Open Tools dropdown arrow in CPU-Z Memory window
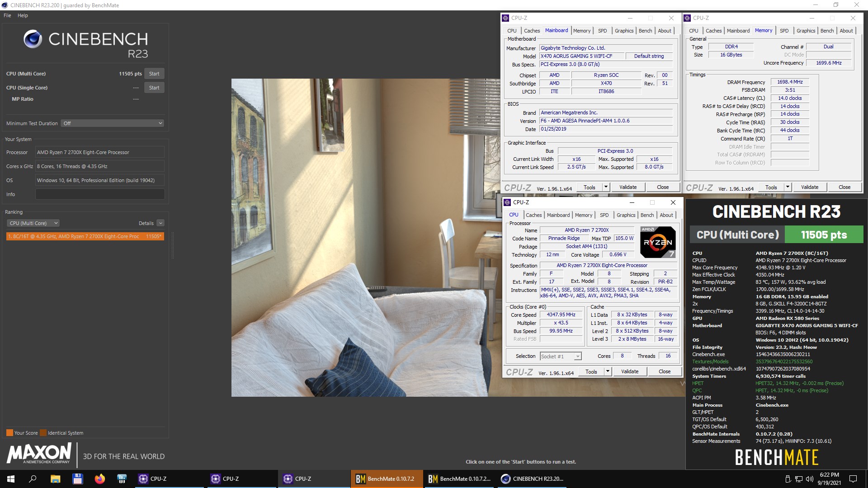 pos(788,187)
